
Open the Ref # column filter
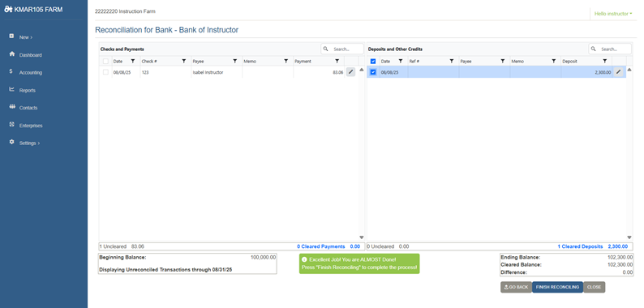click(x=452, y=61)
